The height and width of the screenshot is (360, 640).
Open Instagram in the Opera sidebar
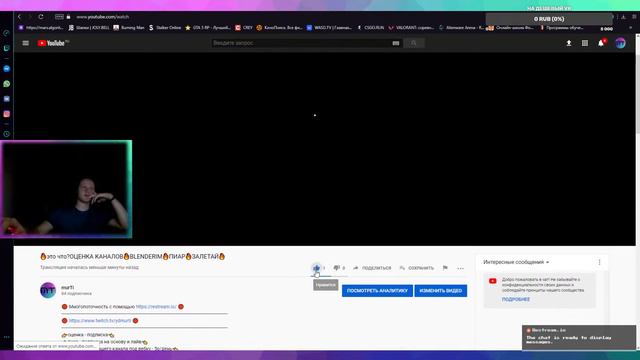7,114
